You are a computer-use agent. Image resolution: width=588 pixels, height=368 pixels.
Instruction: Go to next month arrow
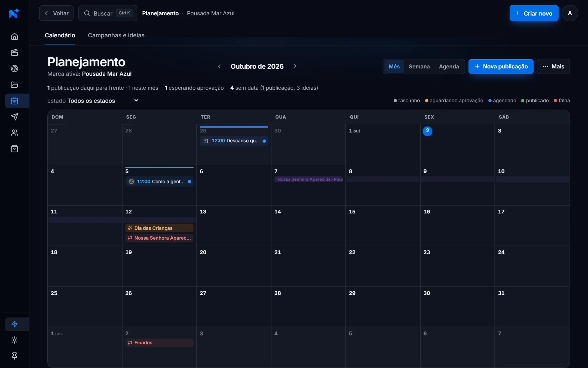295,66
